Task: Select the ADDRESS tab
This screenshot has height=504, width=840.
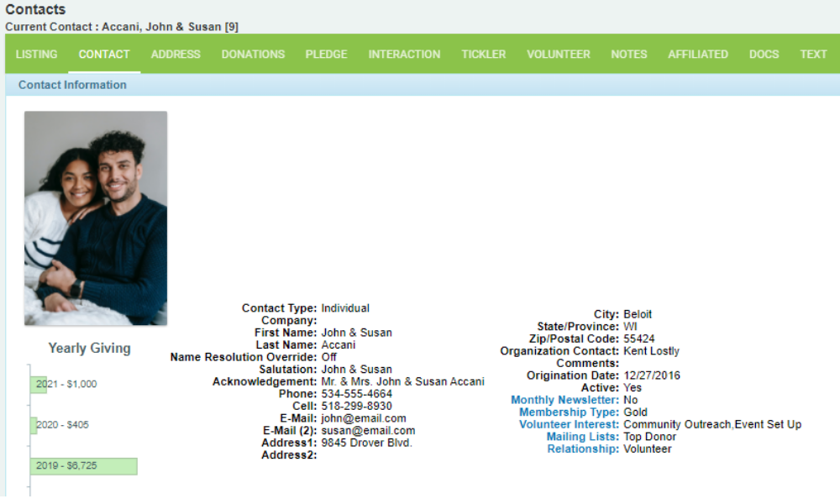Action: point(175,54)
